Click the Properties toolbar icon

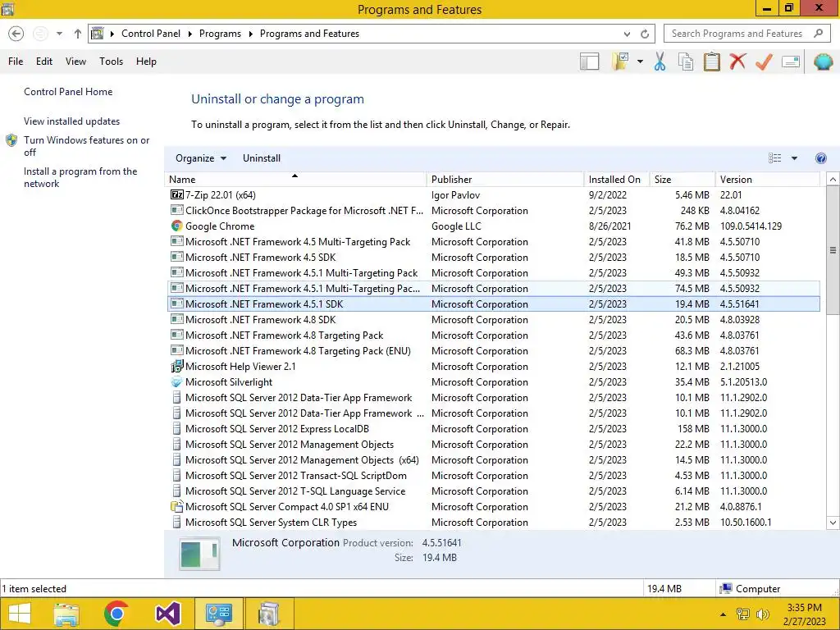pos(791,62)
